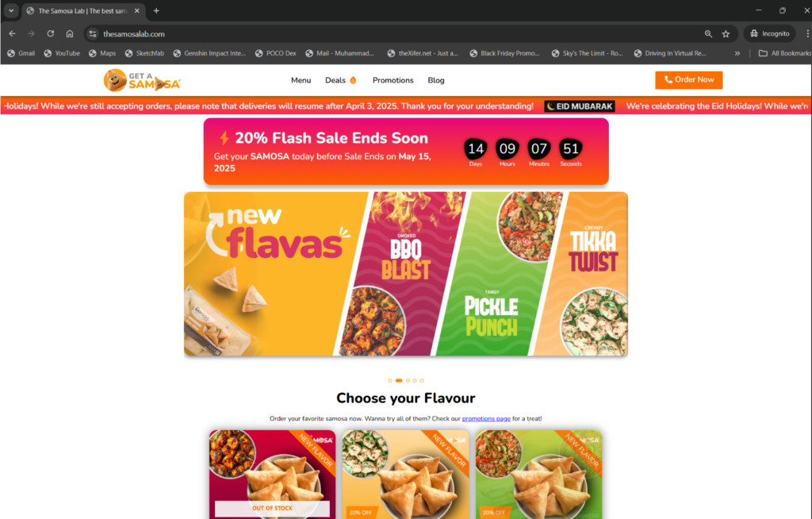Open the All Bookmarks folder
This screenshot has width=812, height=519.
click(784, 53)
